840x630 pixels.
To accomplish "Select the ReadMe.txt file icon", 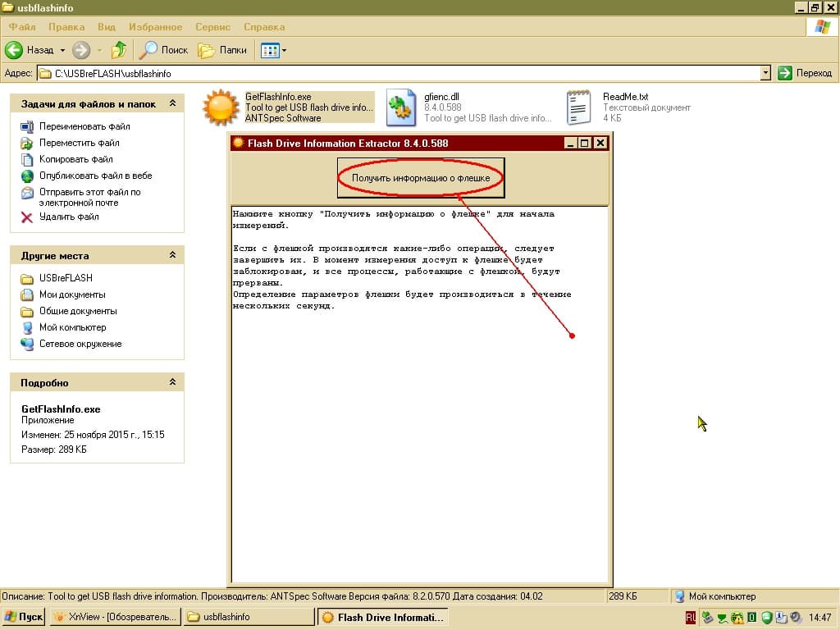I will click(578, 107).
